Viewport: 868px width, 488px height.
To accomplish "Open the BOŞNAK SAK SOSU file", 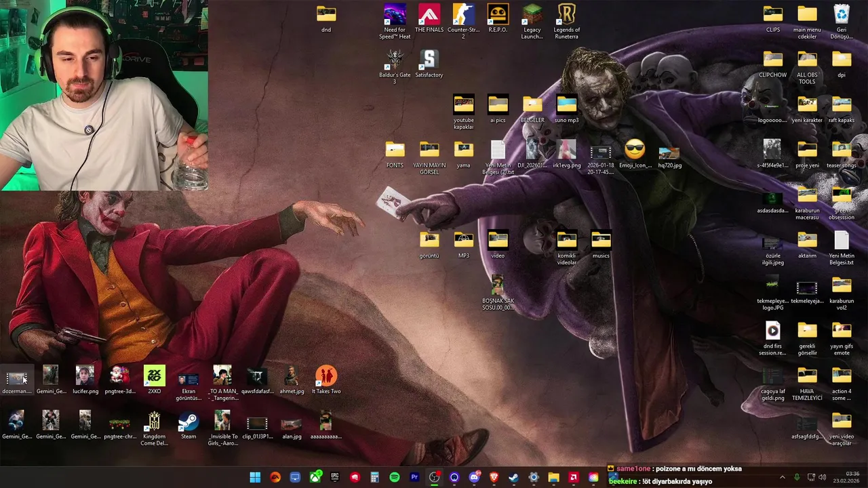I will click(498, 293).
